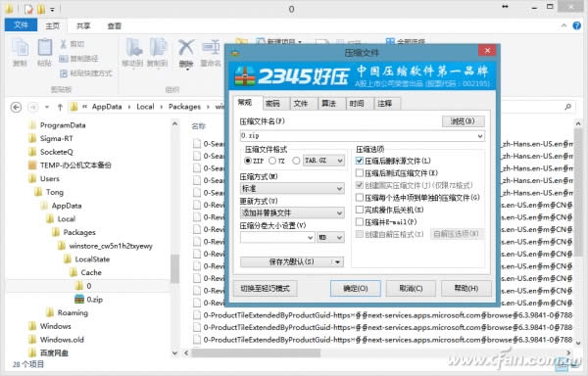Open the 查看 ribbon tab
The width and height of the screenshot is (588, 376).
point(115,25)
